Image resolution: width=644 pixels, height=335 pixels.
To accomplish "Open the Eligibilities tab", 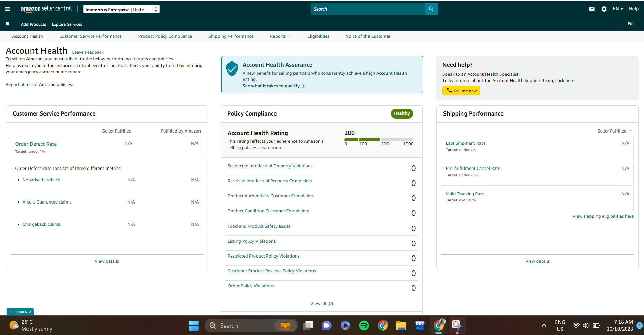I will 318,36.
